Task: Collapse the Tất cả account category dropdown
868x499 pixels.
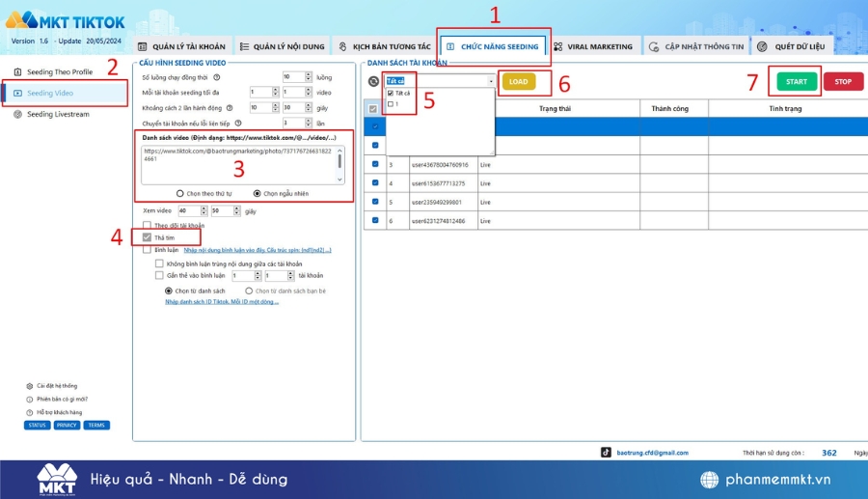Action: (491, 81)
